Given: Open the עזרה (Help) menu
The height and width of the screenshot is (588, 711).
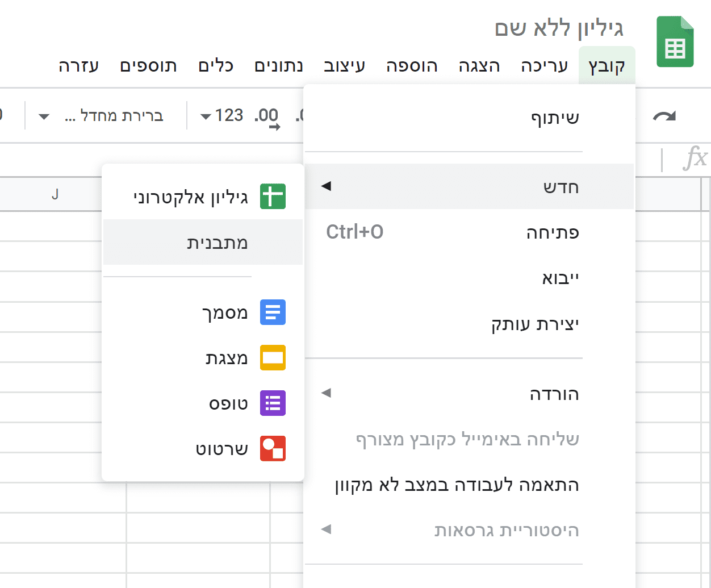Looking at the screenshot, I should (x=78, y=66).
